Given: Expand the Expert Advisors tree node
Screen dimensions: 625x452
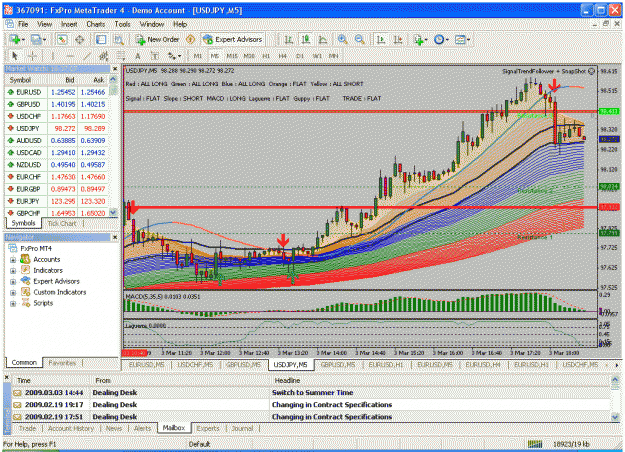Looking at the screenshot, I should [13, 282].
